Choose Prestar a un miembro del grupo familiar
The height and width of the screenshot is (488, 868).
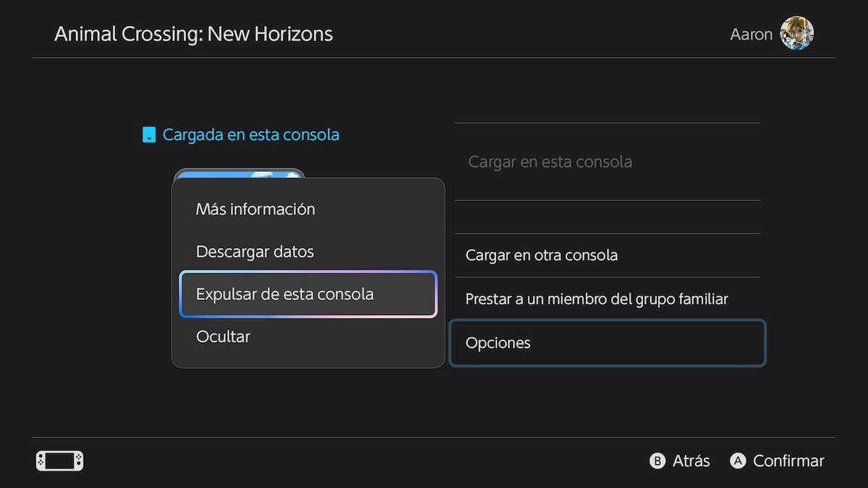tap(596, 299)
